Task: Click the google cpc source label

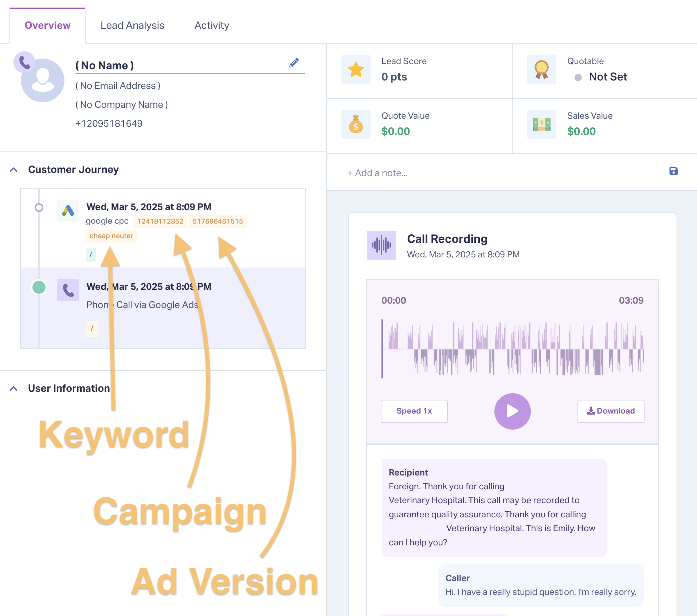Action: click(107, 221)
